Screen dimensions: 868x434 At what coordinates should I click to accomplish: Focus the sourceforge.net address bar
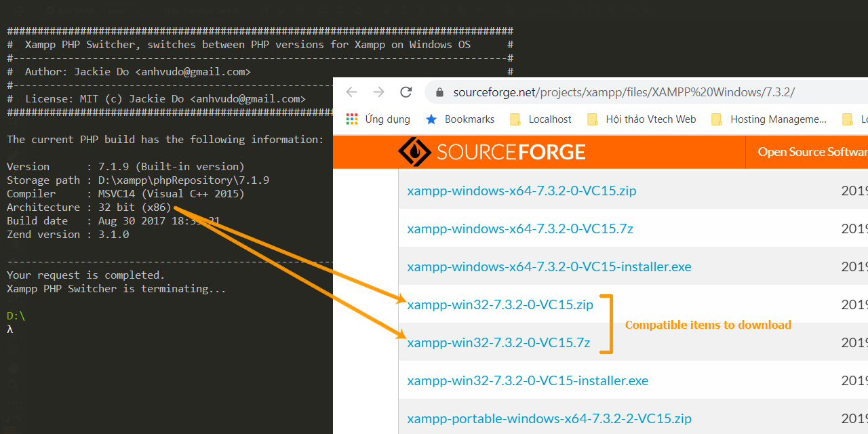pyautogui.click(x=648, y=92)
